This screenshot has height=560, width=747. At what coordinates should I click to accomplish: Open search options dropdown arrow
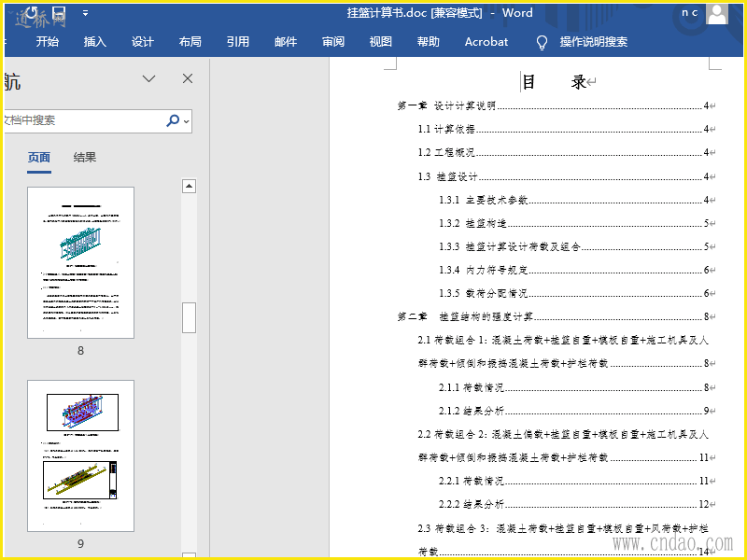click(186, 121)
